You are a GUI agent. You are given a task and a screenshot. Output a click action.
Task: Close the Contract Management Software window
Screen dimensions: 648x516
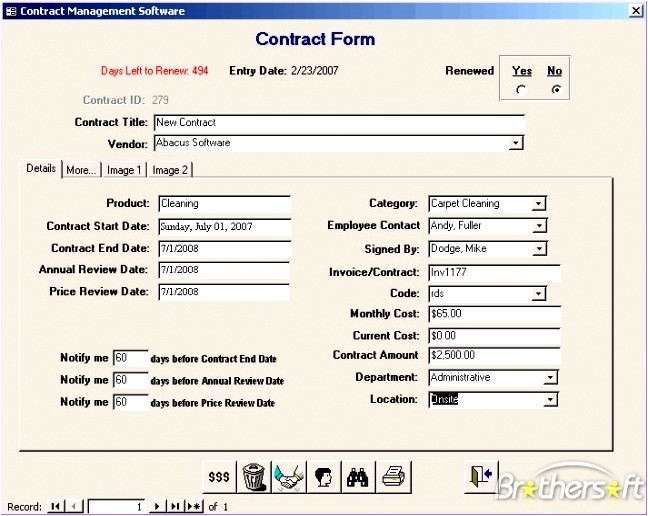636,11
